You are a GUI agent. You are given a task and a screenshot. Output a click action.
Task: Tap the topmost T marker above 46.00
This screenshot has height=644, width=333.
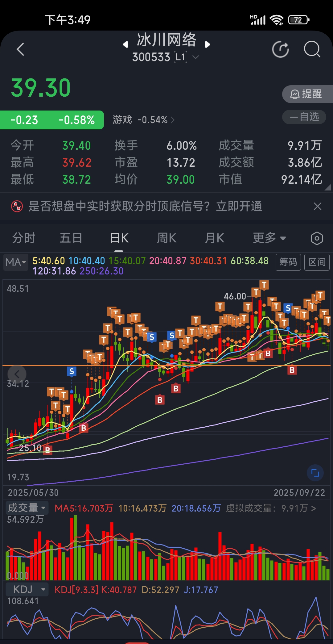(264, 285)
